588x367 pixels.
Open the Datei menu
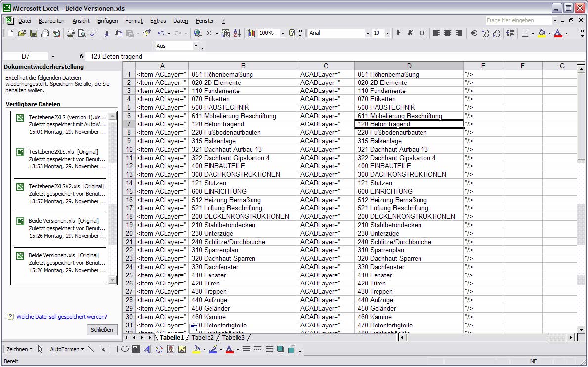[25, 21]
